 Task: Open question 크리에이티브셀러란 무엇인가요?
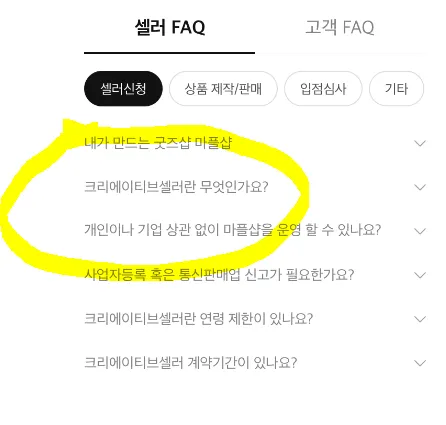176,187
